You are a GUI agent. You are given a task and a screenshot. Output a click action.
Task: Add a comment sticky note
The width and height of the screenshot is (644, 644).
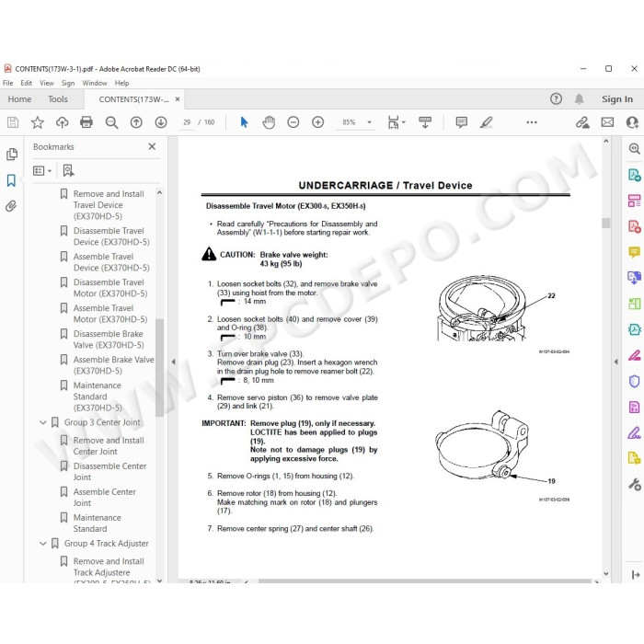[x=462, y=122]
